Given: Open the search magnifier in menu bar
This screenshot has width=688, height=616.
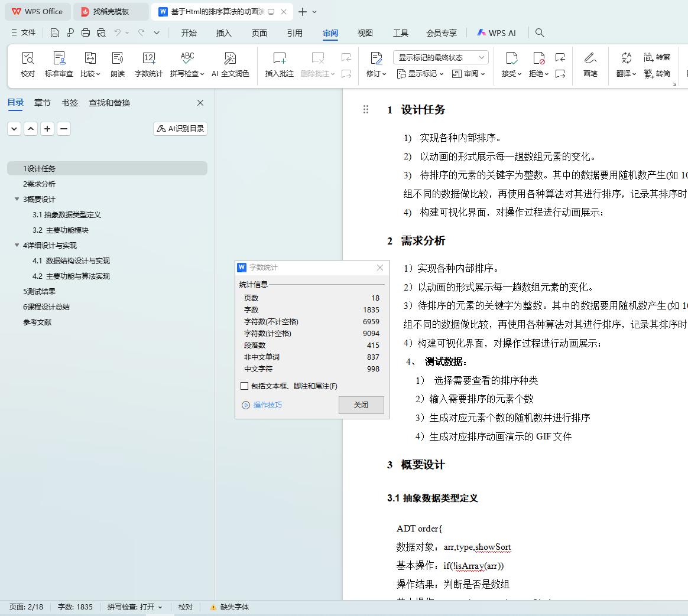Looking at the screenshot, I should pyautogui.click(x=540, y=32).
